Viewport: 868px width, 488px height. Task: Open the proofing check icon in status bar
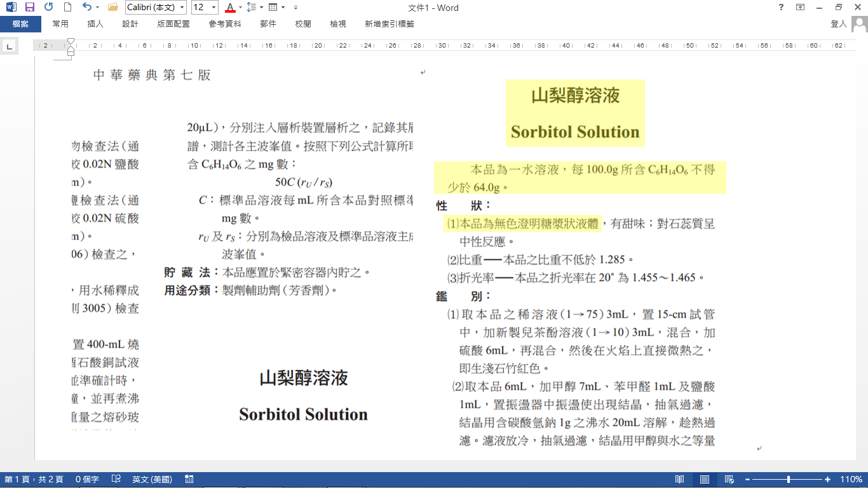(x=116, y=479)
